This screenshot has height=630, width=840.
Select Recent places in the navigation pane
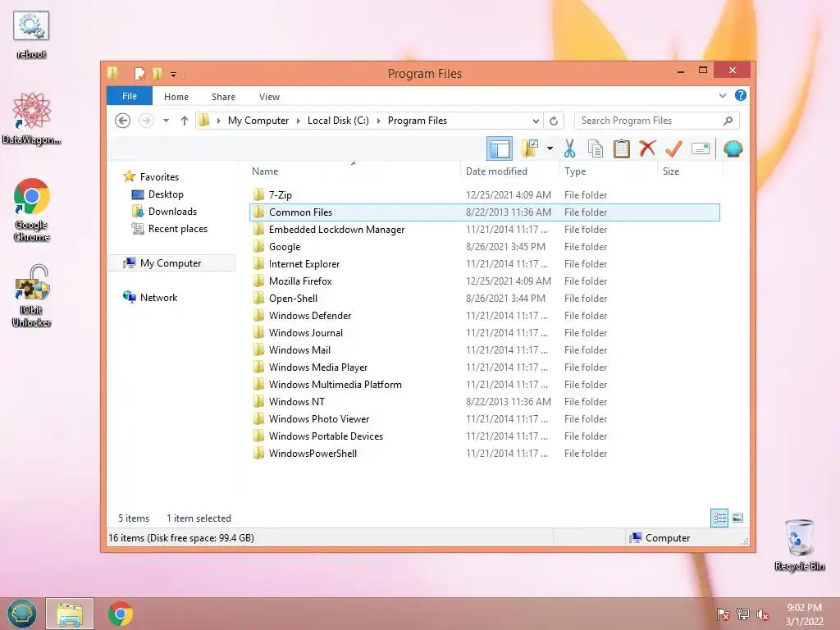[x=178, y=229]
